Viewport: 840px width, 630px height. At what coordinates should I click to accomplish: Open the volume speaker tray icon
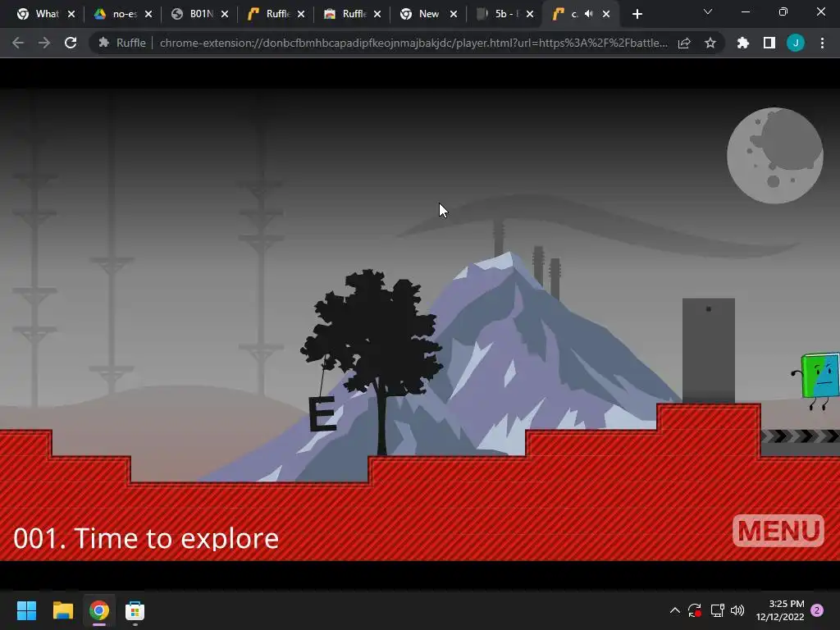[737, 610]
